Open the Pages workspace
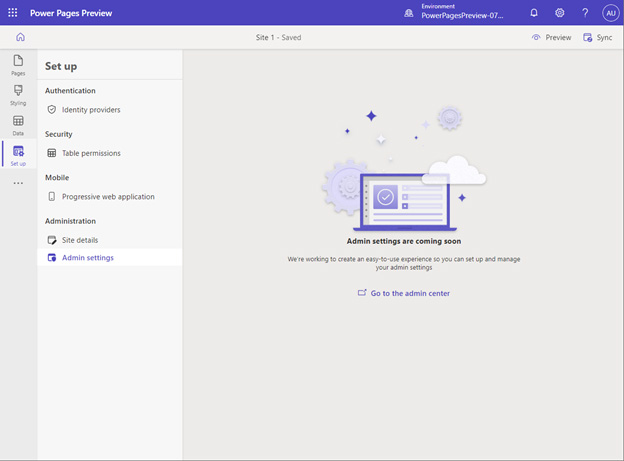The width and height of the screenshot is (624, 461). [x=18, y=65]
